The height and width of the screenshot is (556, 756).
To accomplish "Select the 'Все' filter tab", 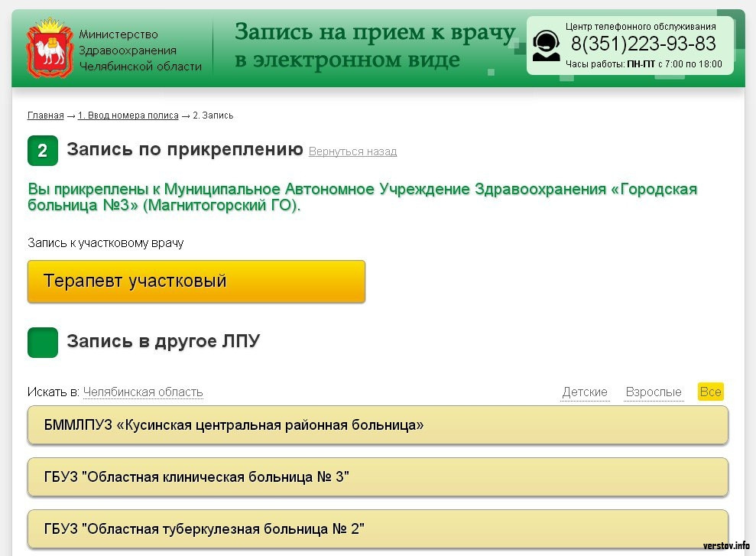I will tap(711, 392).
